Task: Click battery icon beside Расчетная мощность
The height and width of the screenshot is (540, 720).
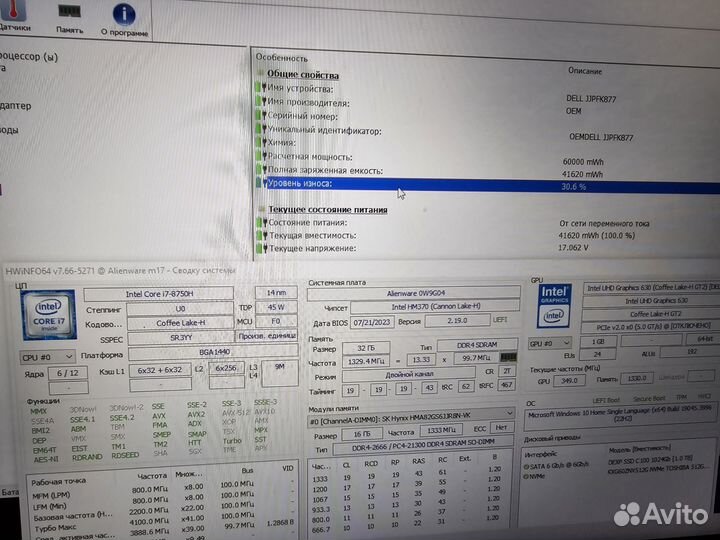Action: (x=261, y=156)
